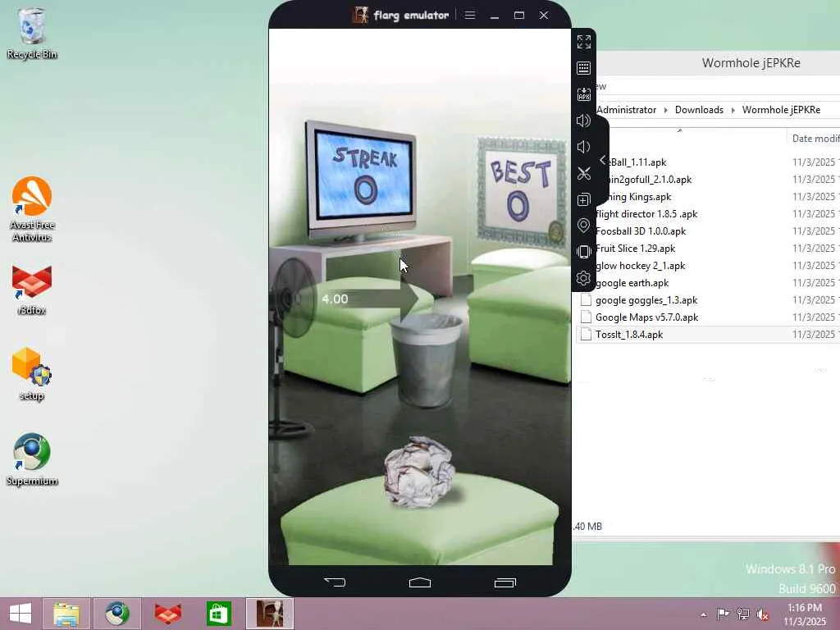Sort by the Date modified column header
Image resolution: width=840 pixels, height=630 pixels.
click(x=815, y=139)
